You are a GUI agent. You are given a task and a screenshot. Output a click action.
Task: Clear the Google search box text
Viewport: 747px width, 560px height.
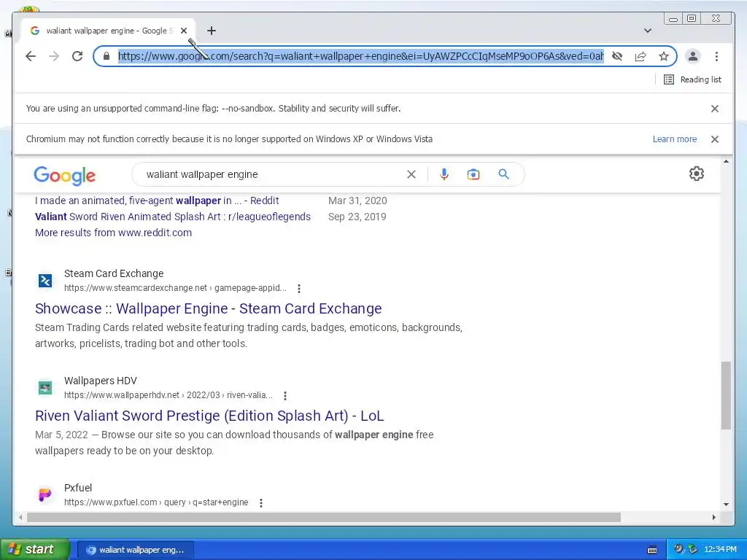pyautogui.click(x=411, y=174)
